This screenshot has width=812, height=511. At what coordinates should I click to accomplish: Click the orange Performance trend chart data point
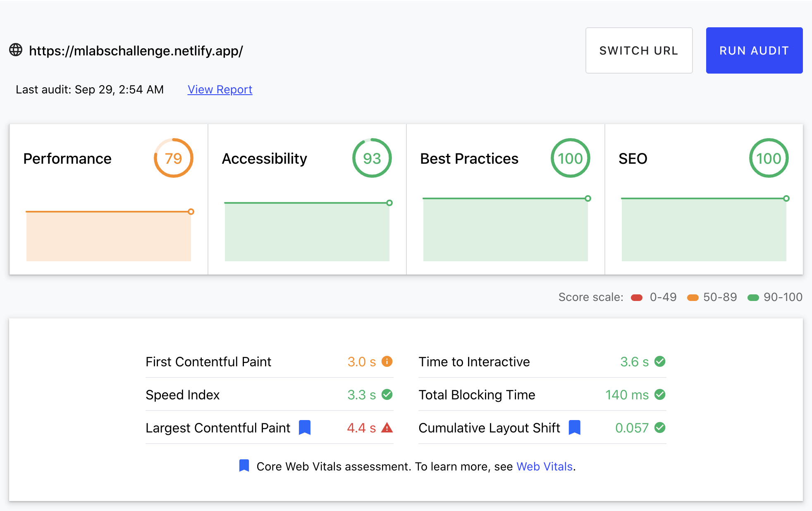pyautogui.click(x=191, y=212)
